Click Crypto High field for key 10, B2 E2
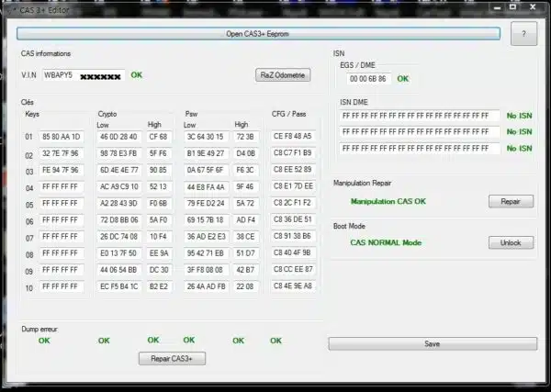Viewport: 551px width, 392px height. point(158,286)
